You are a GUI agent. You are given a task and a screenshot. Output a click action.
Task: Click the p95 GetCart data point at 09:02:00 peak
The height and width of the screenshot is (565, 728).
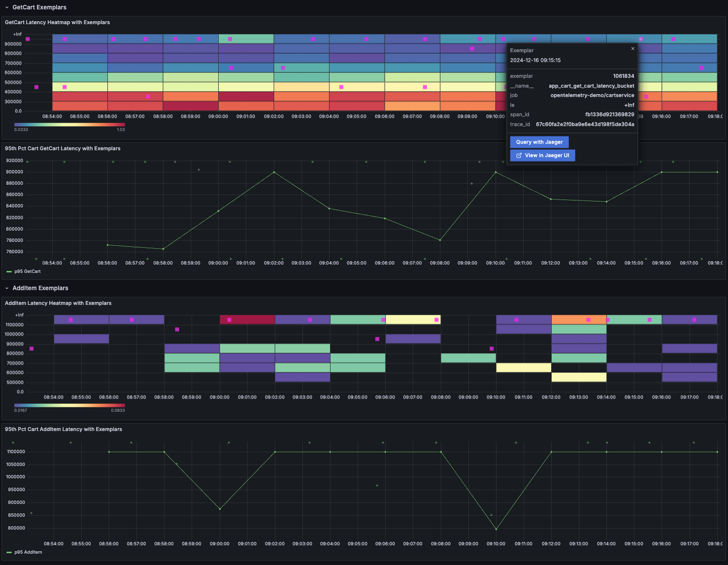point(274,172)
